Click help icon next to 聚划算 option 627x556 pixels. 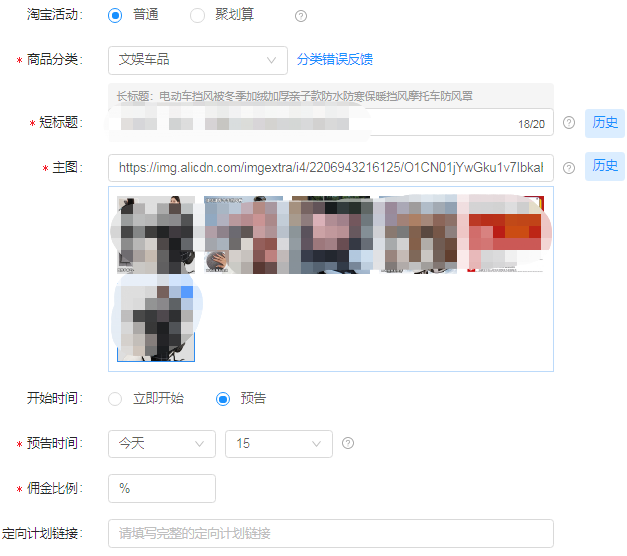[x=301, y=16]
